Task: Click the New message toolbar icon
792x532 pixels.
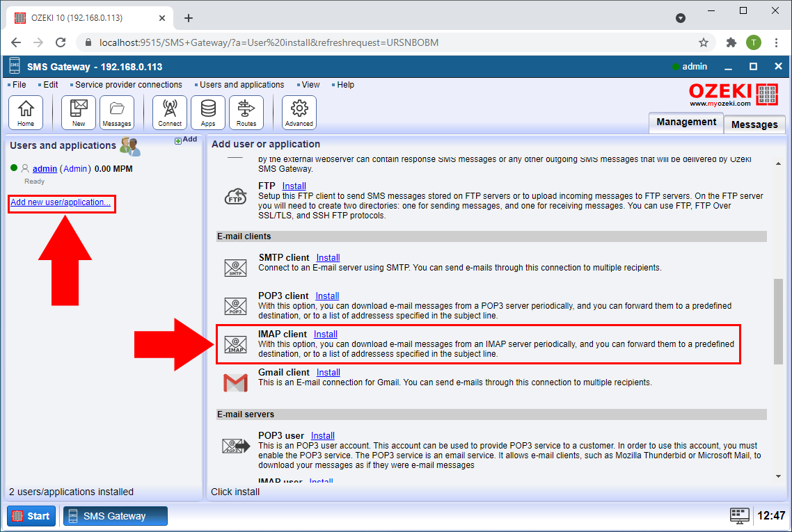Action: [x=78, y=112]
